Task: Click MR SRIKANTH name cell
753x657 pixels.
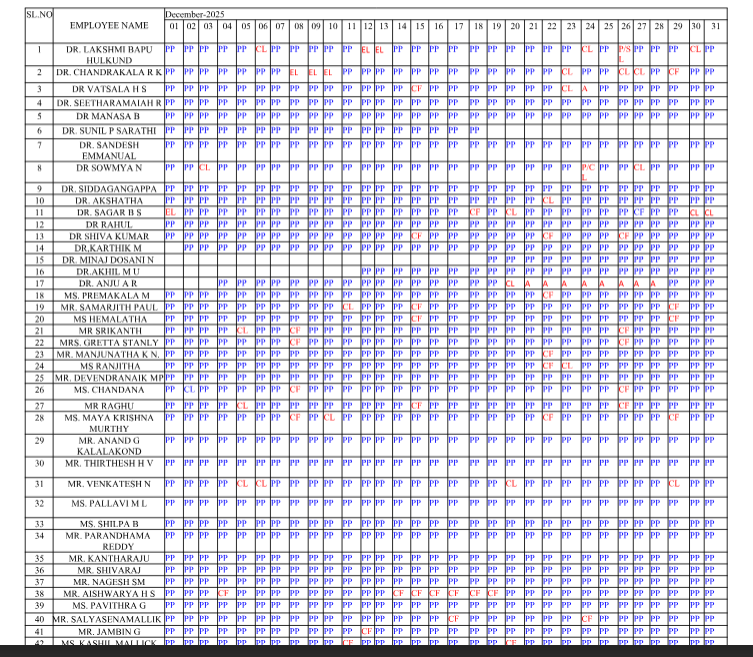Action: click(110, 331)
